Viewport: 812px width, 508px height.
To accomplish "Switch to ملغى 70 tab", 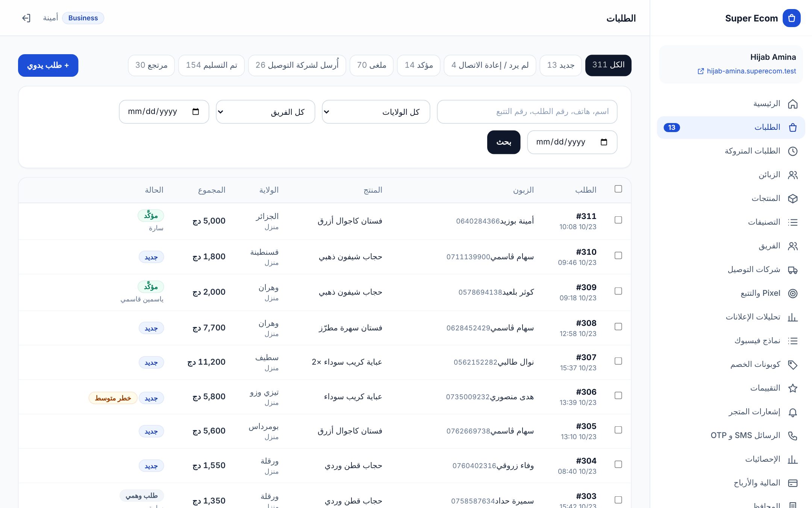I will (x=371, y=65).
